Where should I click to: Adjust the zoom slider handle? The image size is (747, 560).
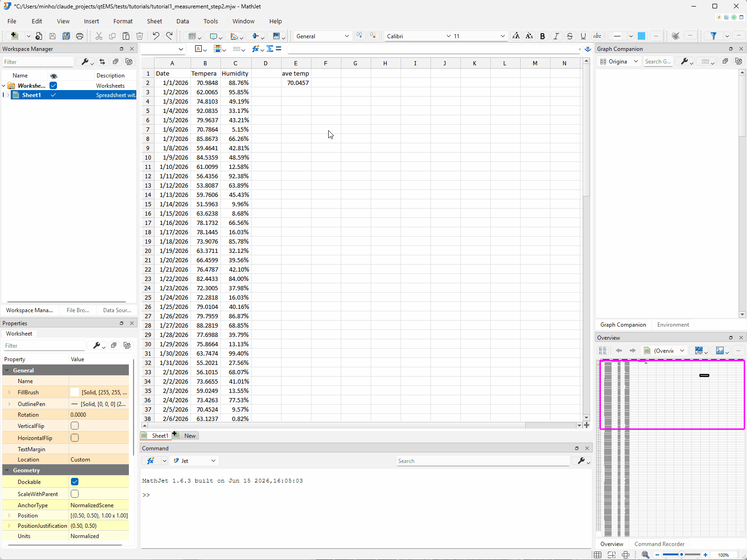tap(682, 555)
